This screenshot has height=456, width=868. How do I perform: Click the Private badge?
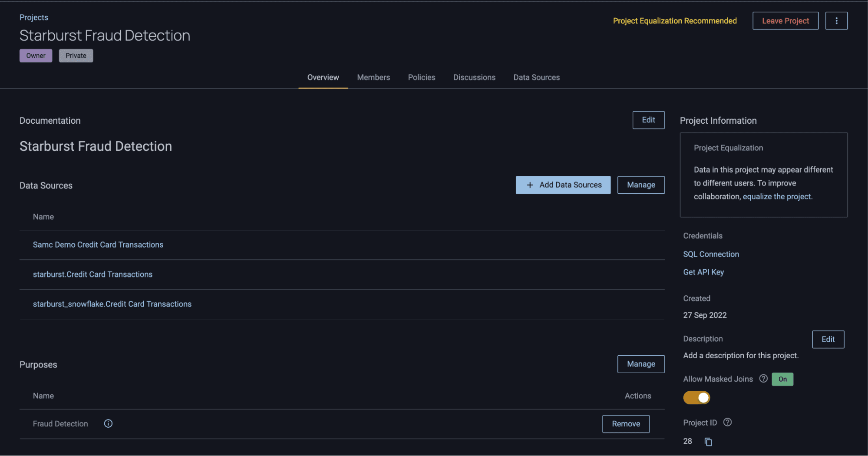point(76,56)
